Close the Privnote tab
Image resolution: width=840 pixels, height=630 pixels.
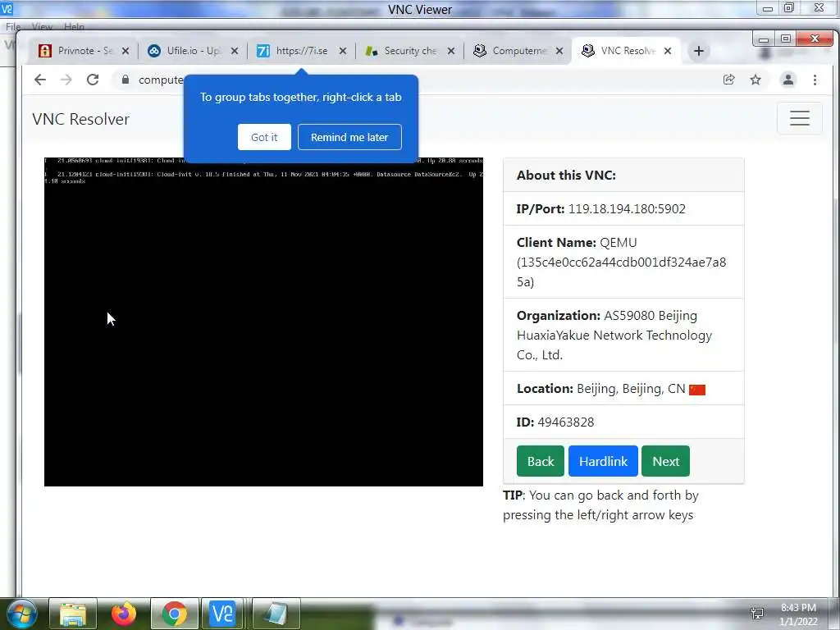(x=126, y=51)
